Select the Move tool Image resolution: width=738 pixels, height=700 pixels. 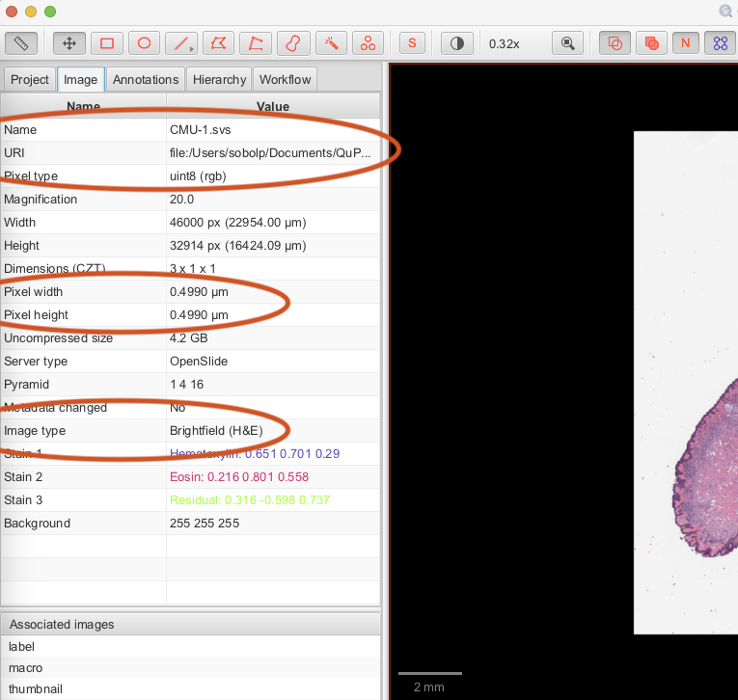tap(69, 43)
